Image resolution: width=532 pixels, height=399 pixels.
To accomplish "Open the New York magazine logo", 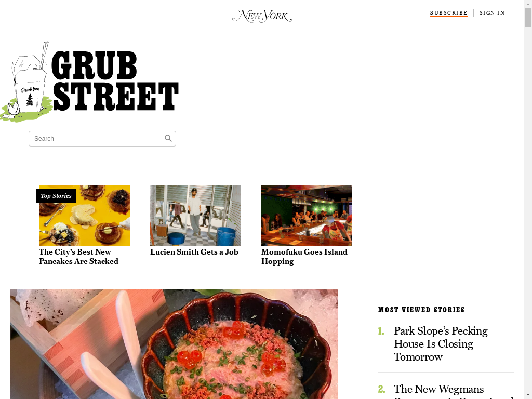I will coord(262,16).
